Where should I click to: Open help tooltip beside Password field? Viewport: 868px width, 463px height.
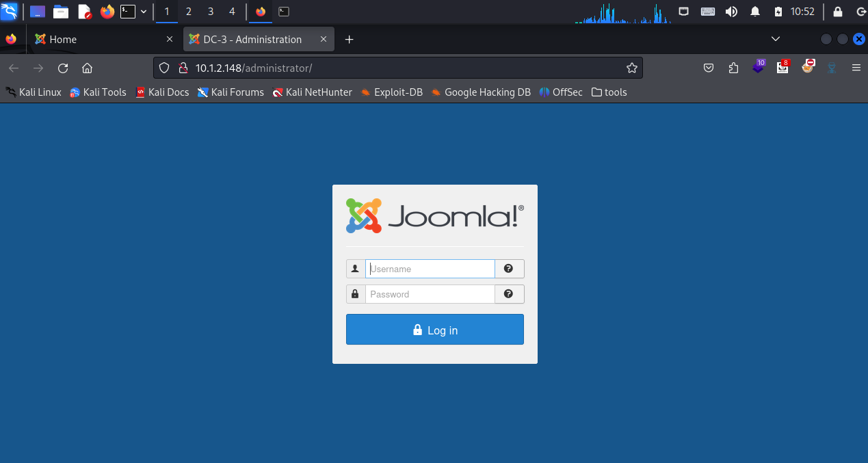[x=509, y=294]
